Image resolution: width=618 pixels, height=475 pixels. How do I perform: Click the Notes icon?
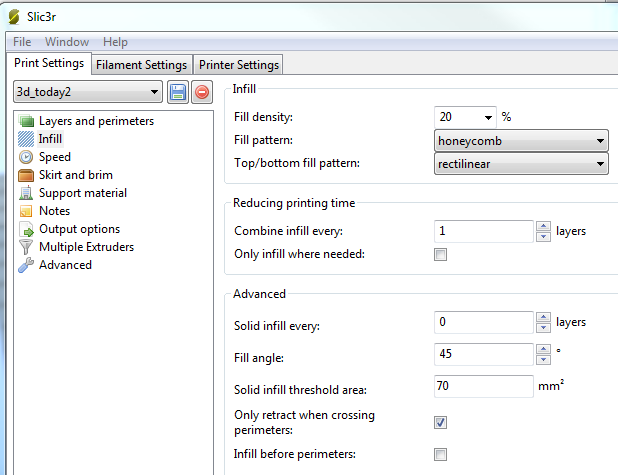[x=26, y=211]
